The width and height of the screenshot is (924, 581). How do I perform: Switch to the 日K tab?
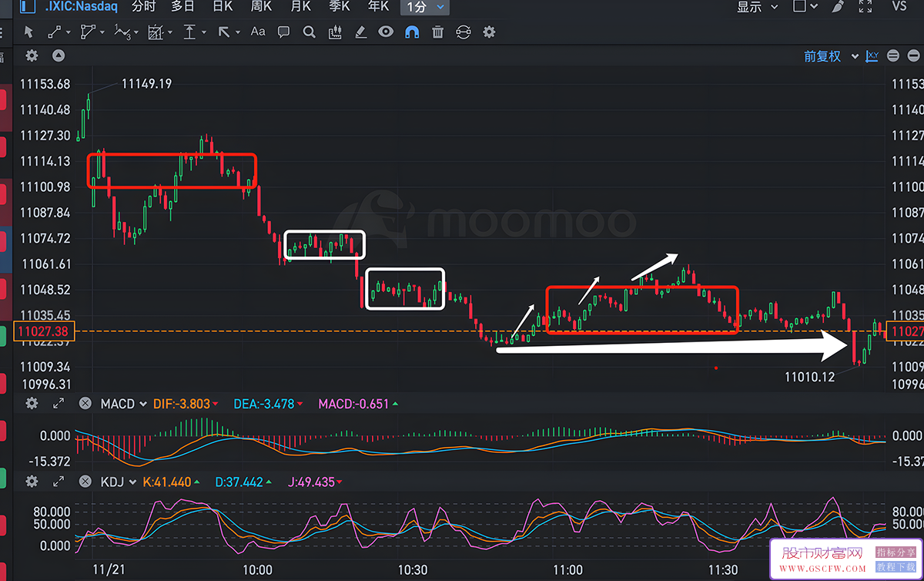click(222, 7)
